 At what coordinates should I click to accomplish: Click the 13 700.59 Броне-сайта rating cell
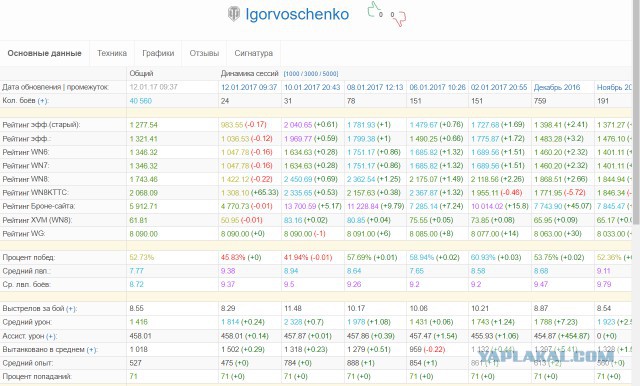coord(313,206)
